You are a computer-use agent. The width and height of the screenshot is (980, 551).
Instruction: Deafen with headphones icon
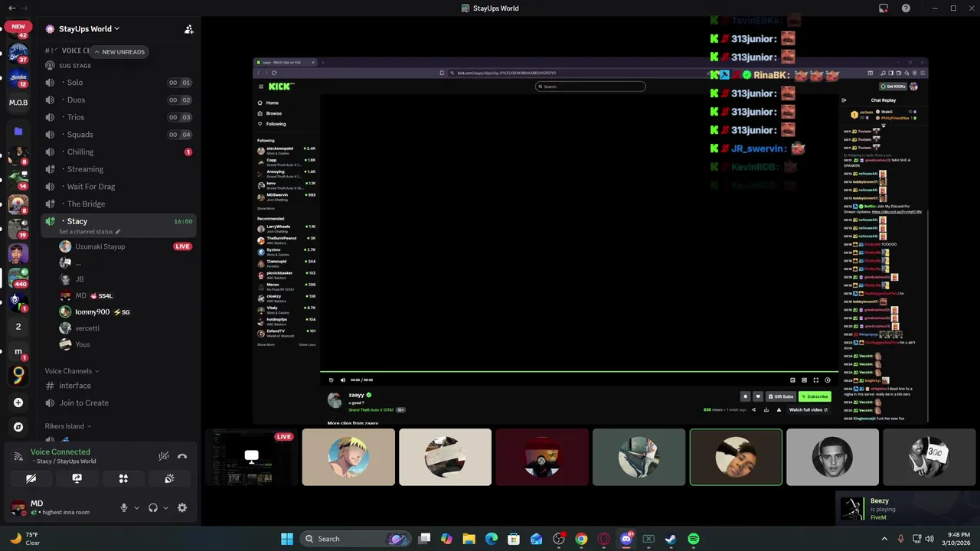153,507
